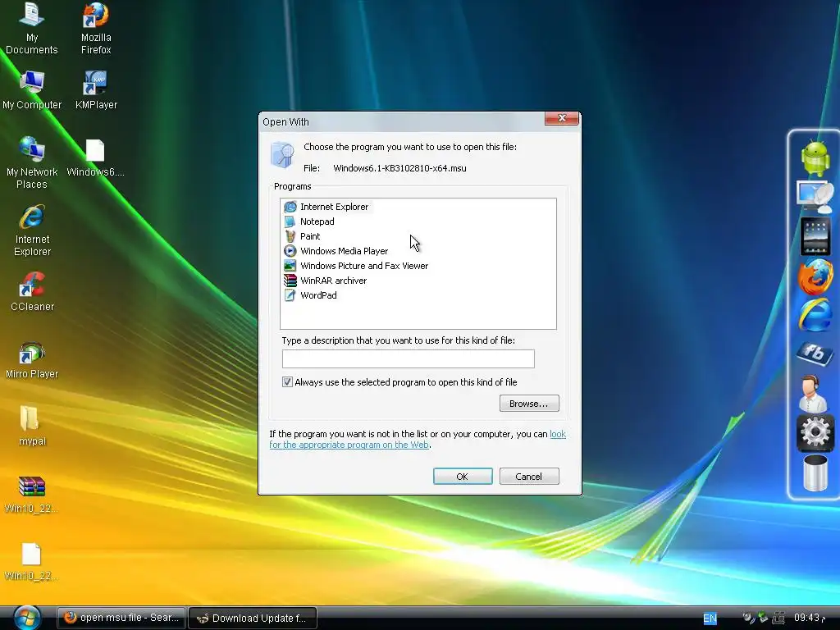Select the Win10_22 blank file icon
The height and width of the screenshot is (630, 840).
[32, 561]
